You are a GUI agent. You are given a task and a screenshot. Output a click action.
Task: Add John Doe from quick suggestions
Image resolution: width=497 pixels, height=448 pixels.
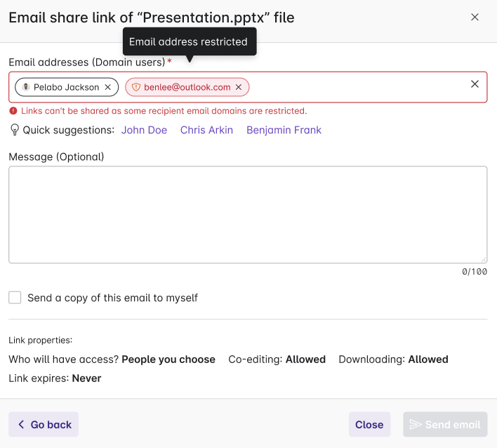click(144, 130)
